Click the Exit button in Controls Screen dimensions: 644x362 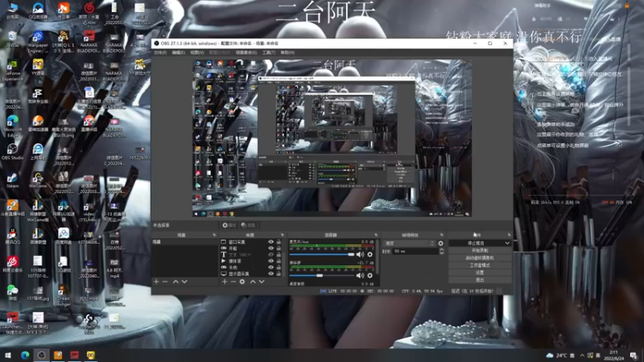(480, 280)
